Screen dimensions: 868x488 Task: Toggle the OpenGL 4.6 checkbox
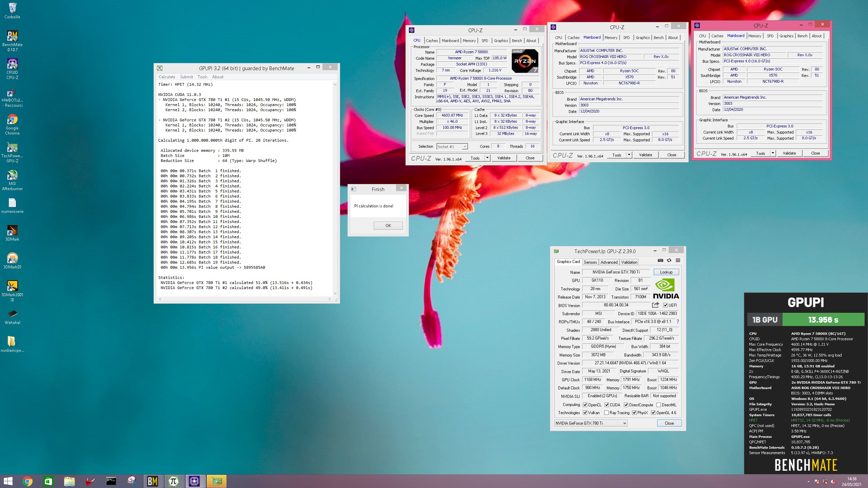point(653,413)
